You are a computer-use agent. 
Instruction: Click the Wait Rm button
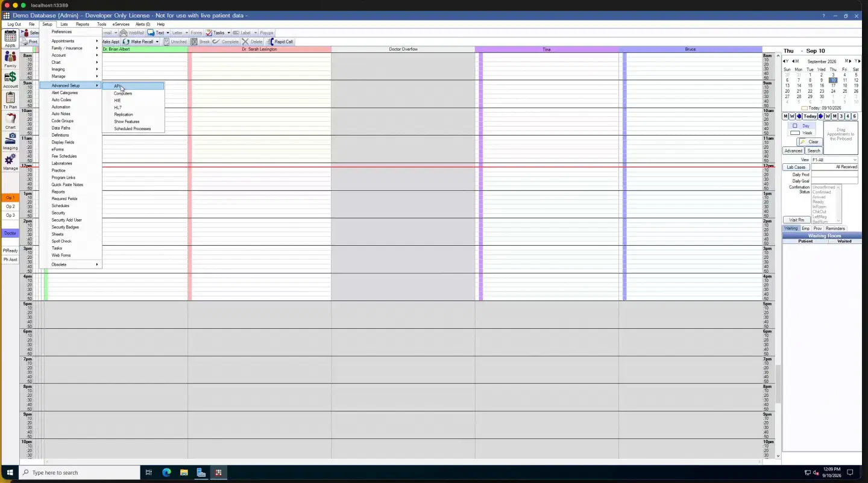796,220
